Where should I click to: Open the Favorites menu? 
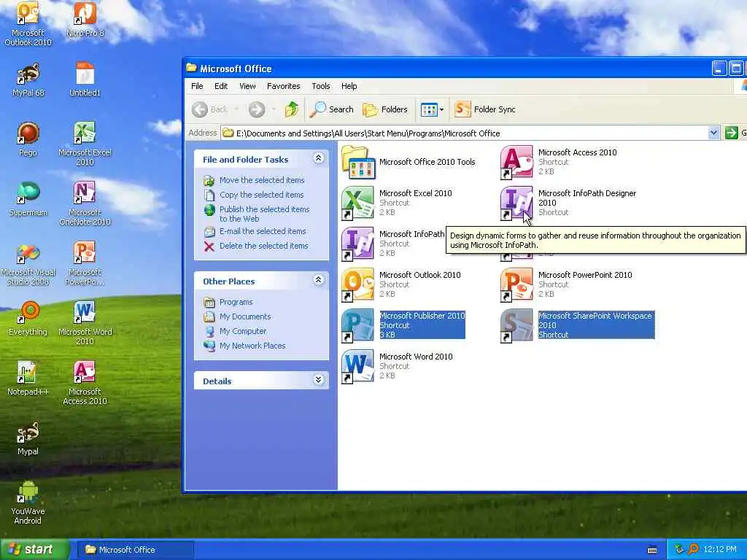coord(284,86)
